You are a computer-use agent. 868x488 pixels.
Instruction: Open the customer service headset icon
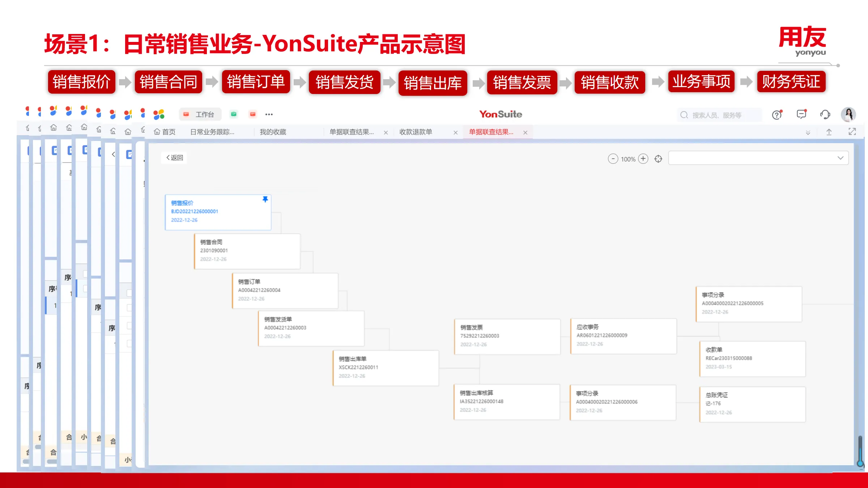825,115
